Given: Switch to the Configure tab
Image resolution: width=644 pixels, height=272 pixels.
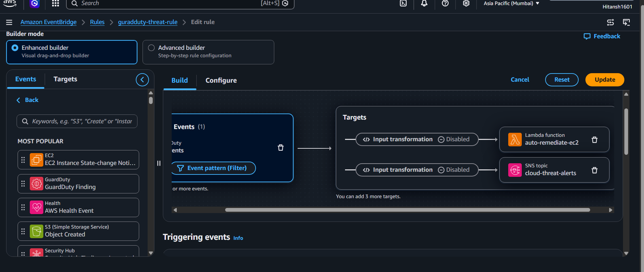Looking at the screenshot, I should [221, 81].
